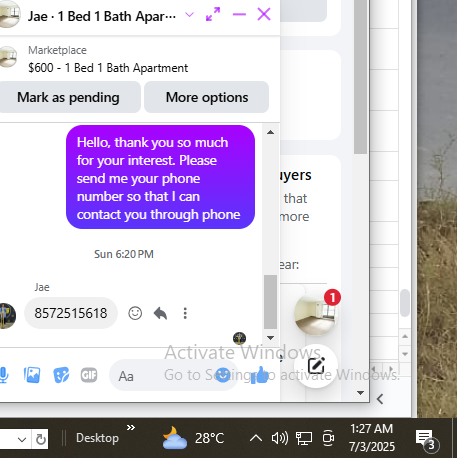
Task: Open the $600 - 1 Bed 1 Bath Apartment listing
Action: (108, 68)
